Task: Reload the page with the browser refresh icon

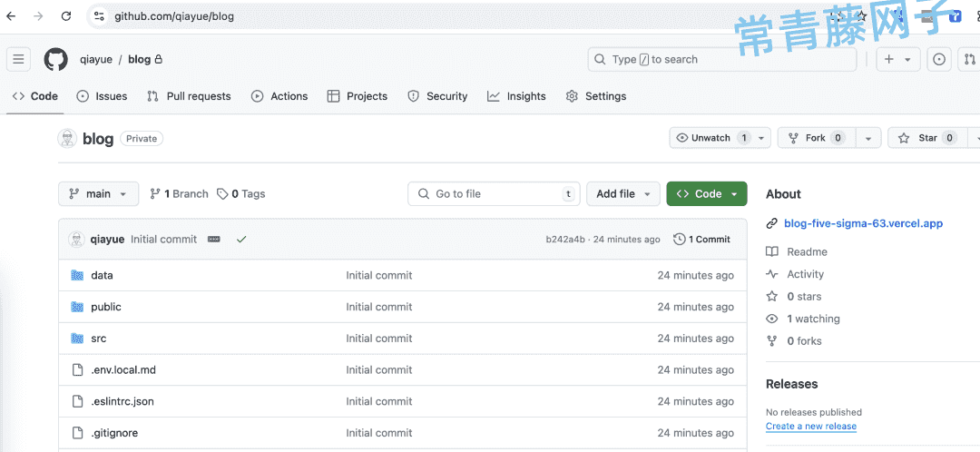Action: [66, 16]
